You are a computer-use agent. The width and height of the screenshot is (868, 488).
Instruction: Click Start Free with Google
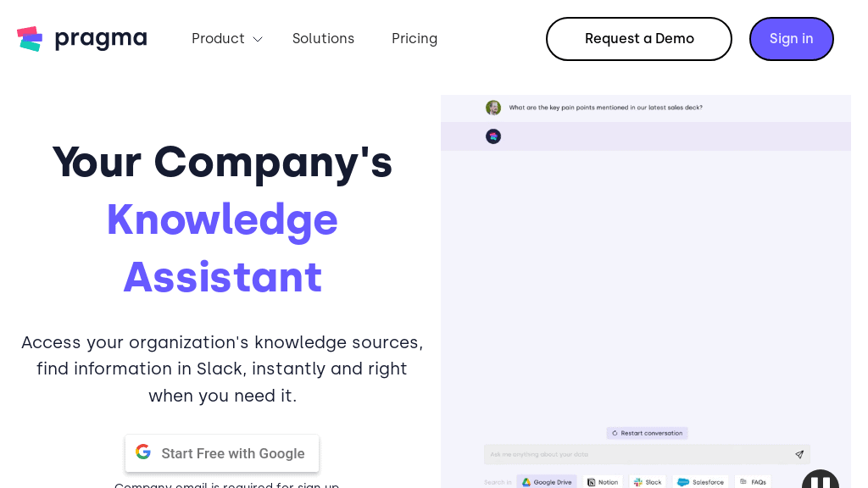pos(222,453)
